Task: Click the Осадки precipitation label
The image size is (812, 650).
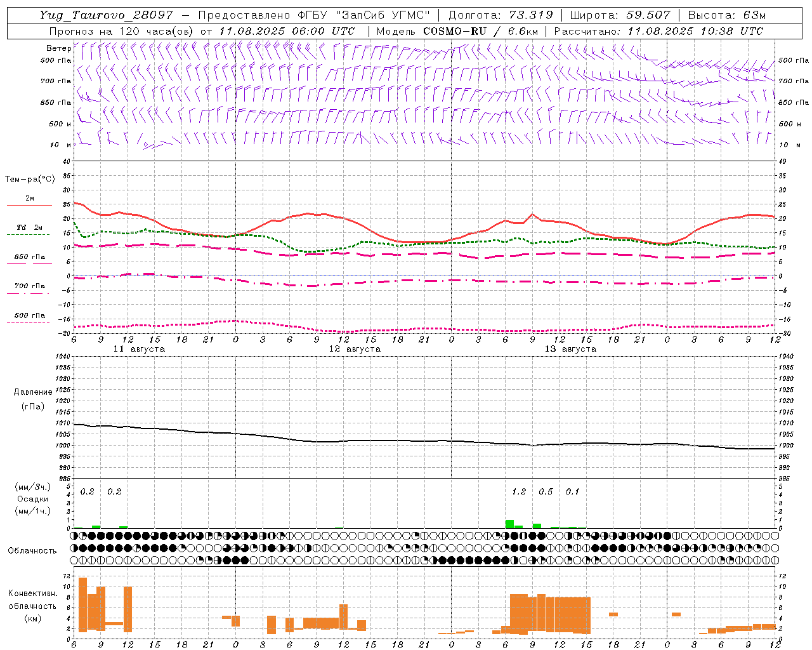Action: click(x=33, y=499)
